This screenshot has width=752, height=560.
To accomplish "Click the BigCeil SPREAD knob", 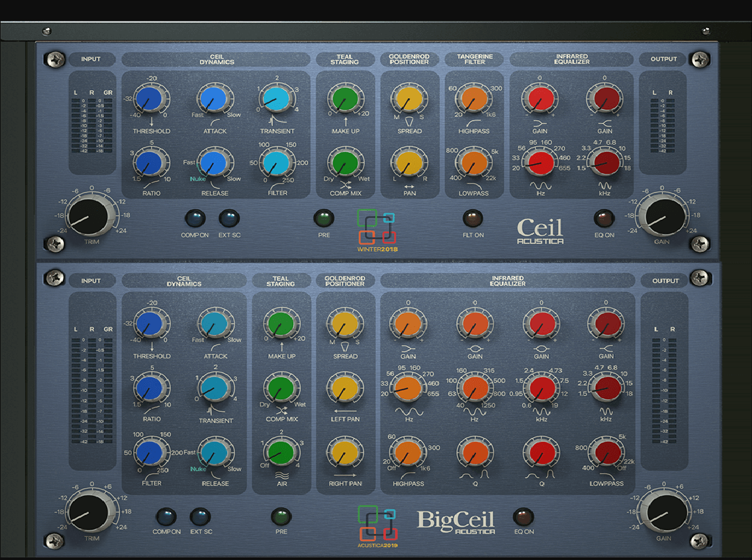I will coord(345,324).
